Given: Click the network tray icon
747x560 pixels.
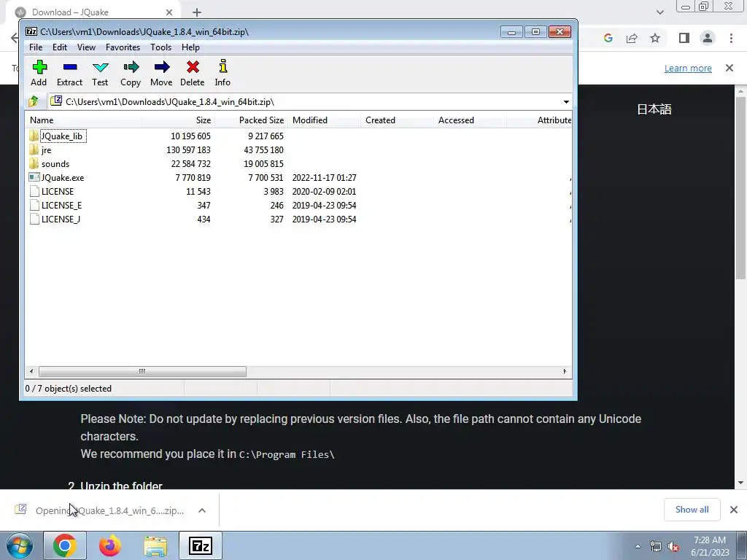Looking at the screenshot, I should [656, 547].
